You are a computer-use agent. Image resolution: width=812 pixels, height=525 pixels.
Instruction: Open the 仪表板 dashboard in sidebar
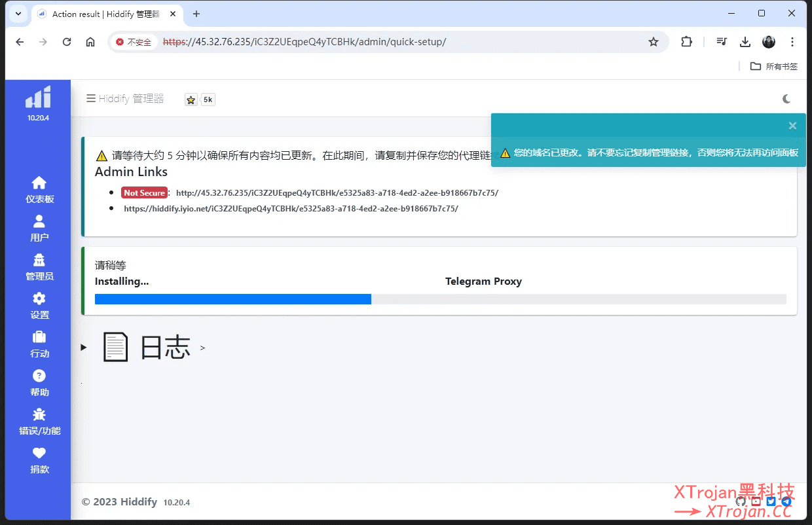[x=39, y=190]
